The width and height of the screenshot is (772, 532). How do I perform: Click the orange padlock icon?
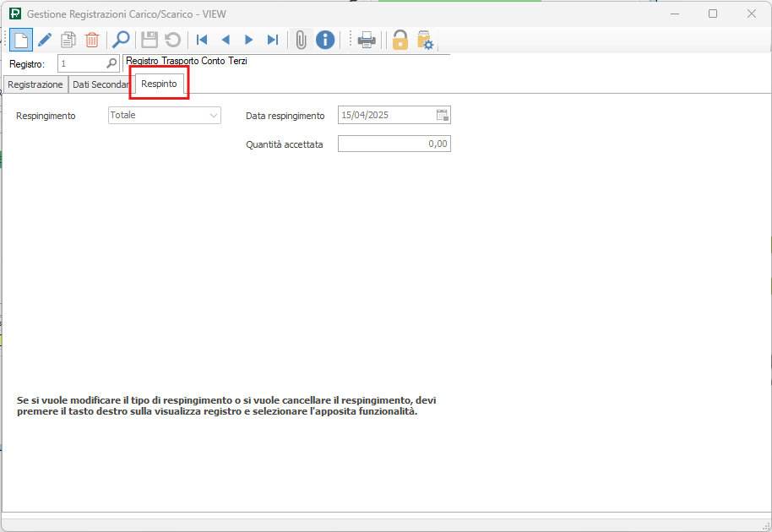[400, 40]
